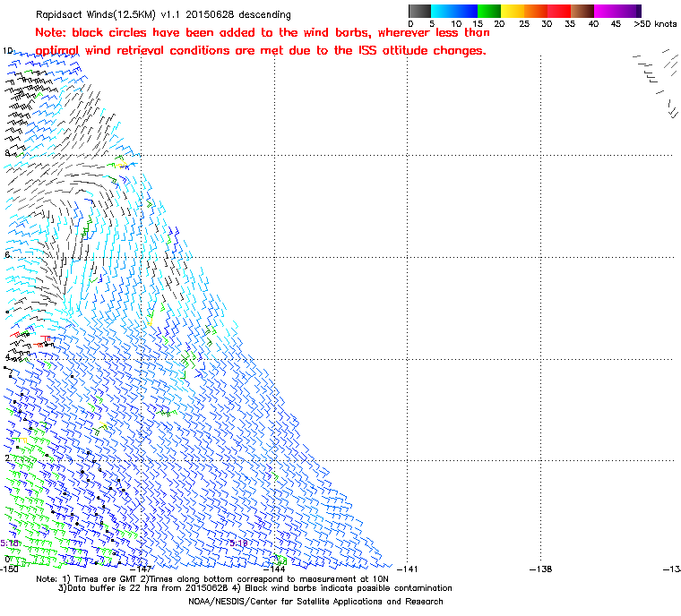Click the yellow 20-25 knots legend color

pyautogui.click(x=513, y=11)
